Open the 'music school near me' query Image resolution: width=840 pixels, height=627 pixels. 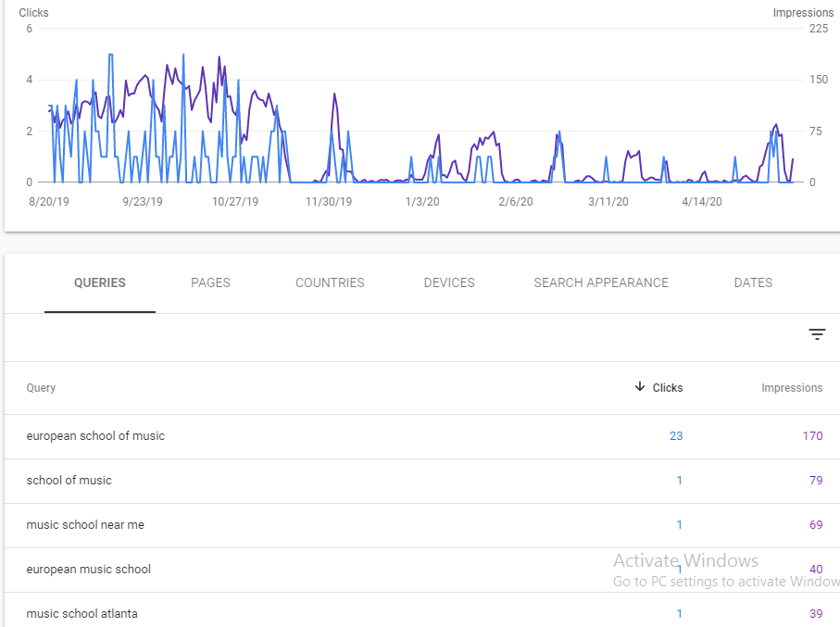[x=85, y=525]
